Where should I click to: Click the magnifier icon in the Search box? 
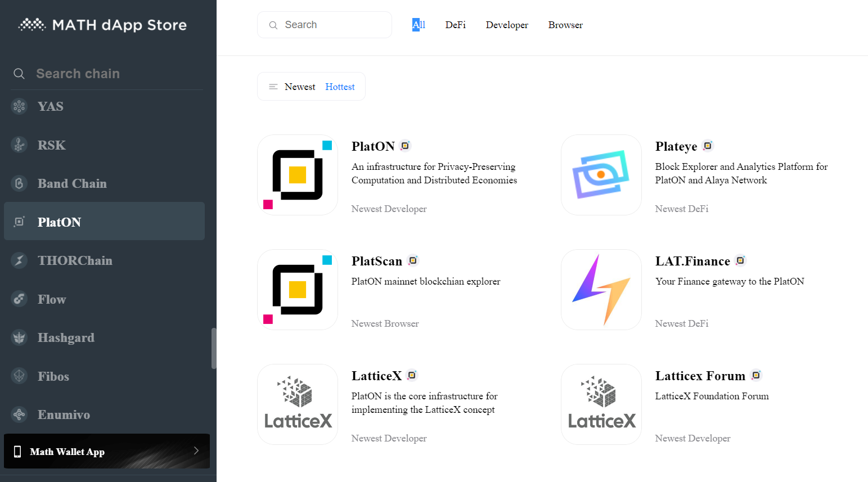pyautogui.click(x=273, y=25)
